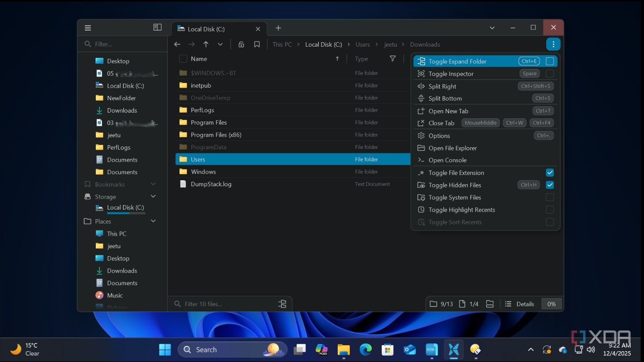The width and height of the screenshot is (644, 362).
Task: Open the hamburger menu in sidebar header
Action: pos(88,28)
